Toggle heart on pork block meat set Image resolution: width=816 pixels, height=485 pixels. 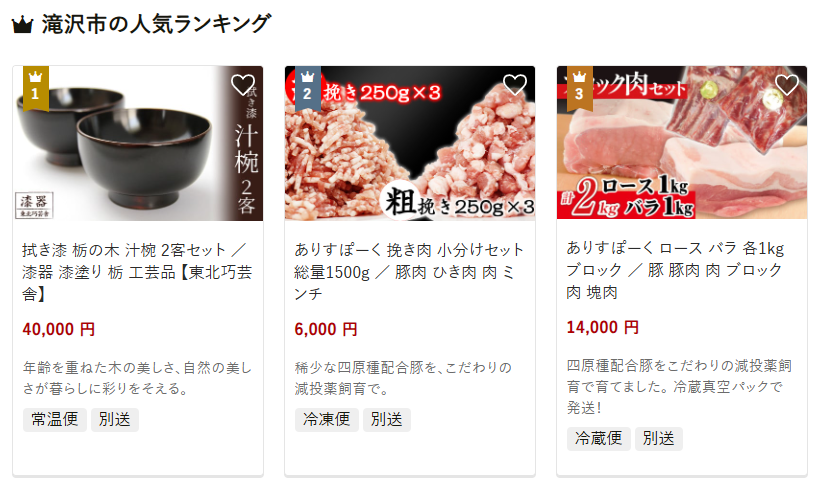point(786,85)
